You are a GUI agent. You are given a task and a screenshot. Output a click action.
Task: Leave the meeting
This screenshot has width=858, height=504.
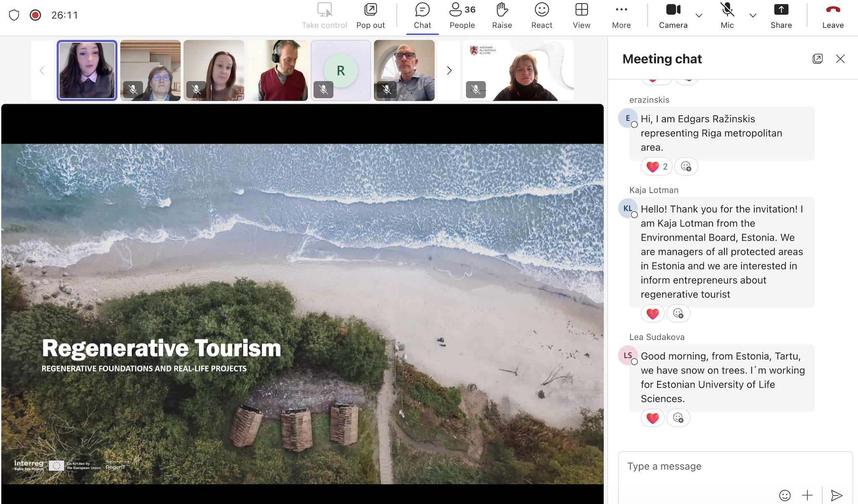832,16
